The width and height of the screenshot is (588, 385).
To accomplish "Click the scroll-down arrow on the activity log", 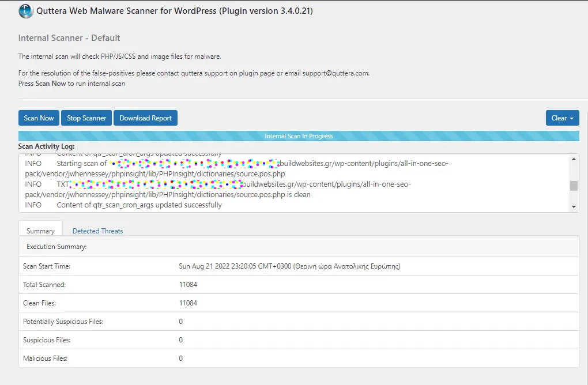I will pos(574,206).
